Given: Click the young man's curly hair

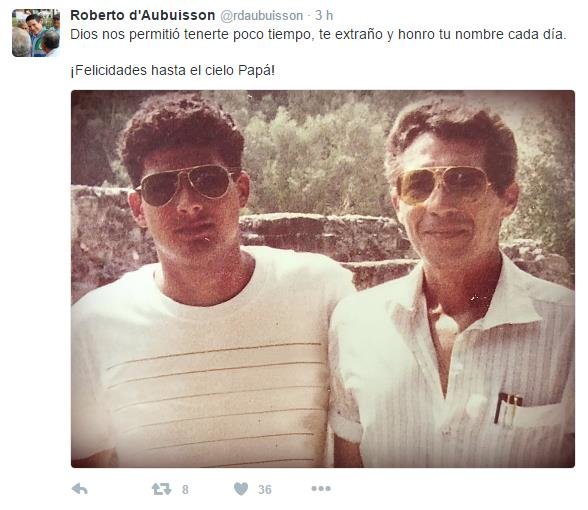Looking at the screenshot, I should (x=182, y=133).
